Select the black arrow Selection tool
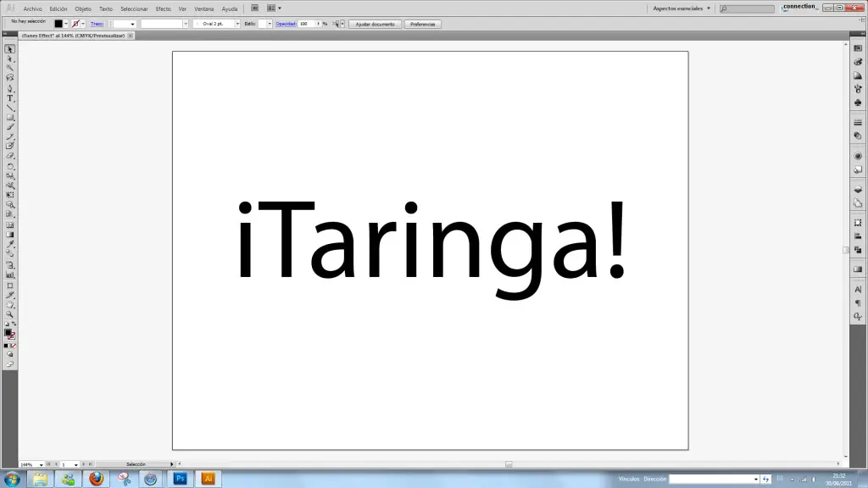The height and width of the screenshot is (488, 868). 10,49
